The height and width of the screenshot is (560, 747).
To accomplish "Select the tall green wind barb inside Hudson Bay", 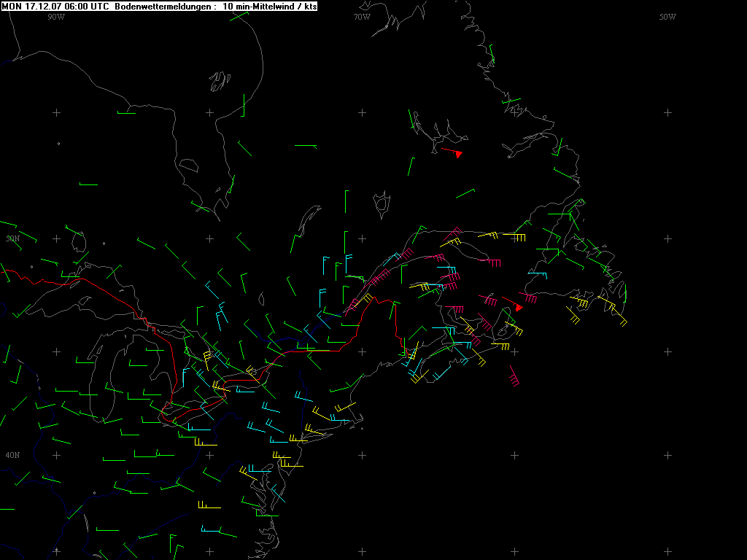I will pos(244,104).
